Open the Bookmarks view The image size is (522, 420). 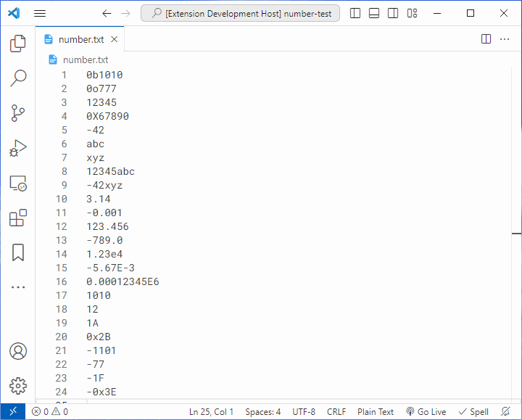(x=18, y=252)
